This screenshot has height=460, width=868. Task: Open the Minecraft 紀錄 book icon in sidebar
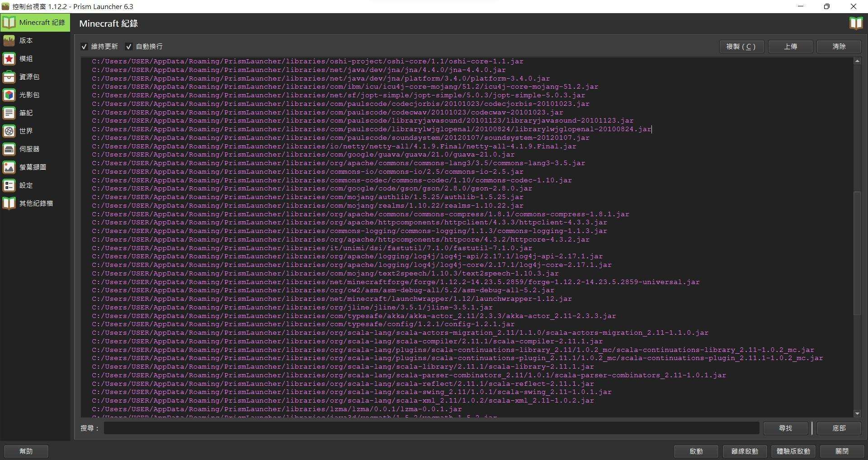pos(9,22)
